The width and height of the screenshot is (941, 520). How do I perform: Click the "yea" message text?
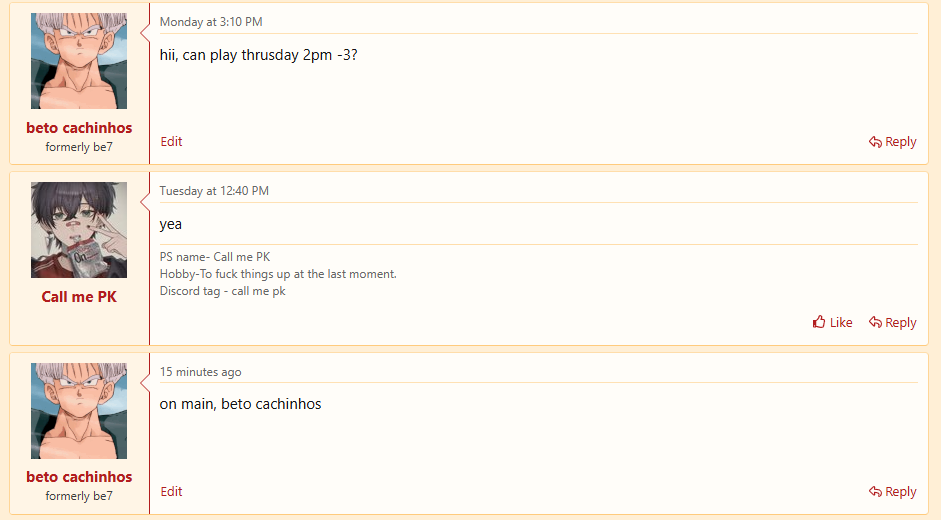click(x=171, y=224)
